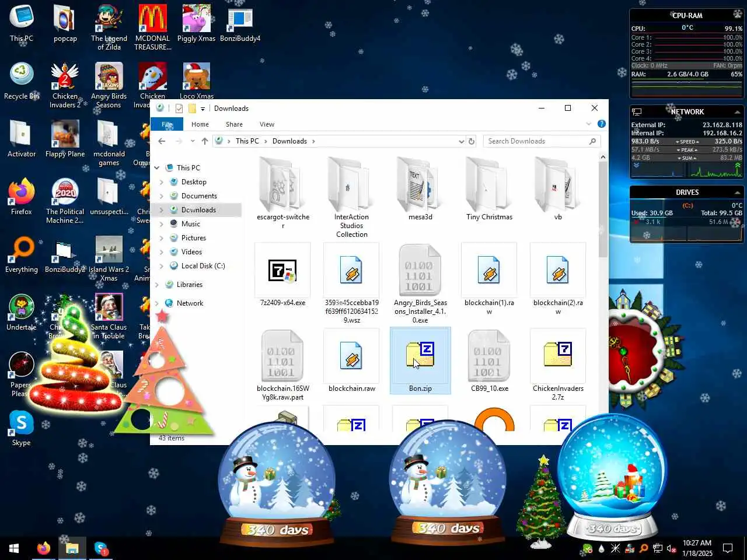The width and height of the screenshot is (747, 560).
Task: Click the muted volume tray icon
Action: (x=671, y=548)
